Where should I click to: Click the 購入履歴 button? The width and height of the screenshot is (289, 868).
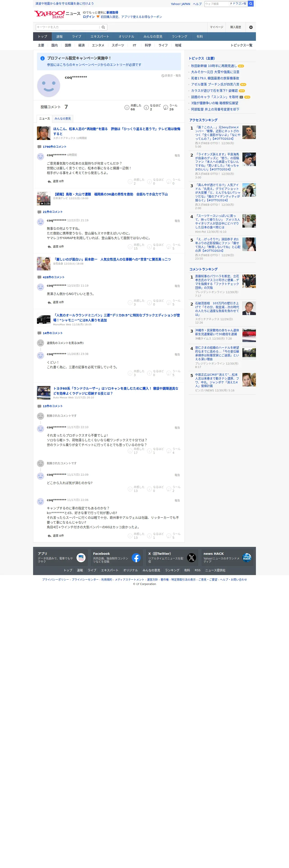(235, 27)
